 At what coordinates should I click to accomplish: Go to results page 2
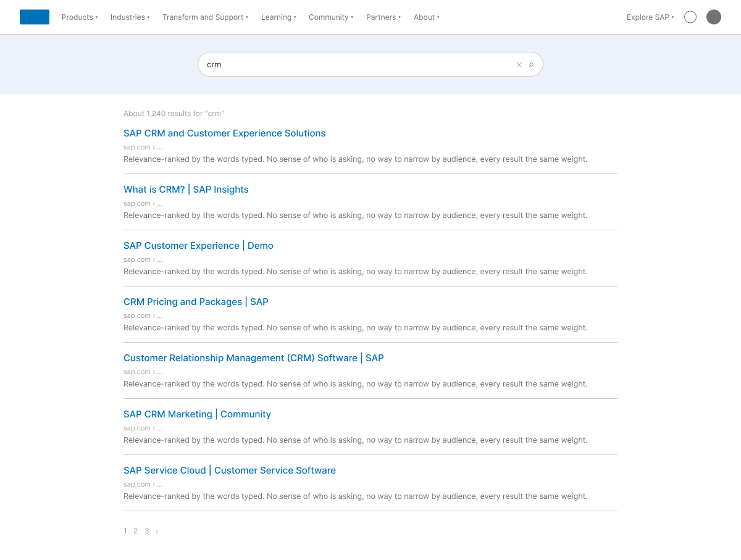point(136,531)
